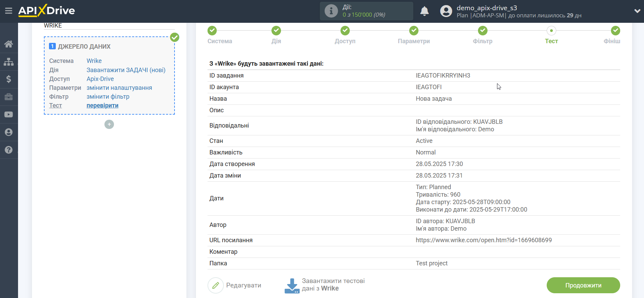Select change date '28.05.2025 17:31'
Viewport: 644px width, 298px height.
439,176
